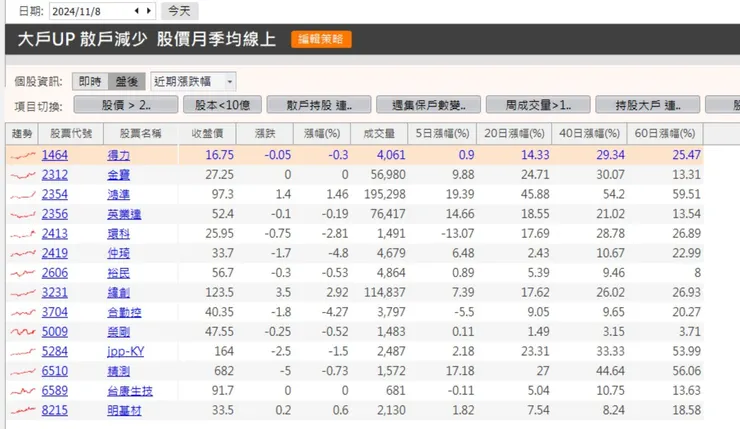Open the 近期漲跌幅 dropdown

[x=193, y=82]
